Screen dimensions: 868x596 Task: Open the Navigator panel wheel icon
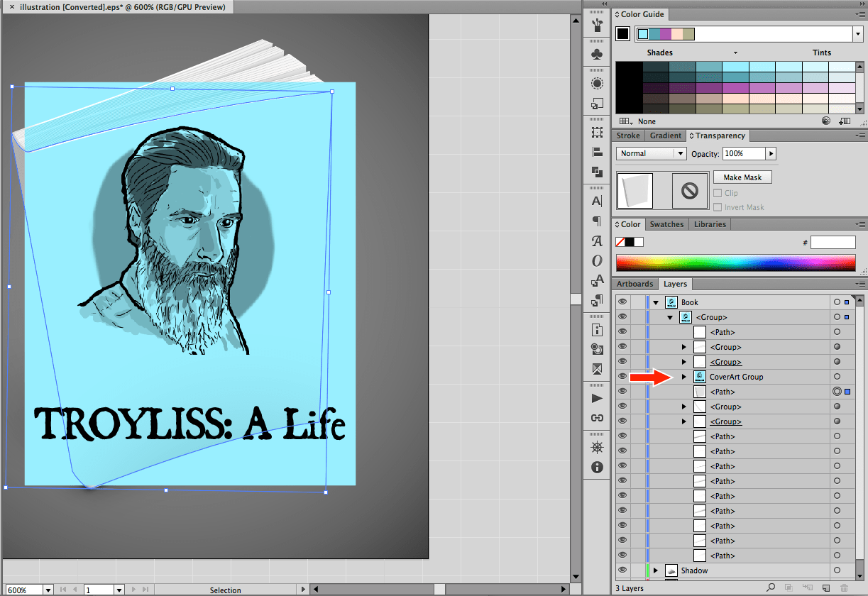tap(597, 446)
